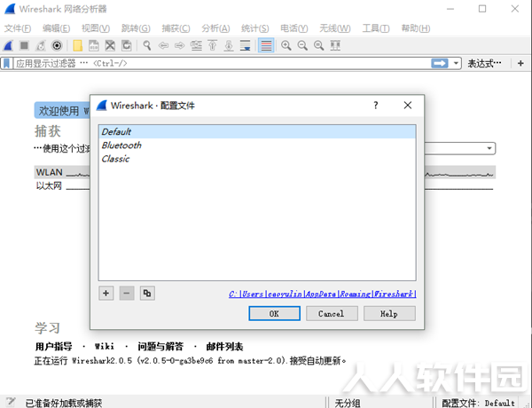Zoom in main window text
Viewport: 532px width, 408px height.
(x=286, y=45)
